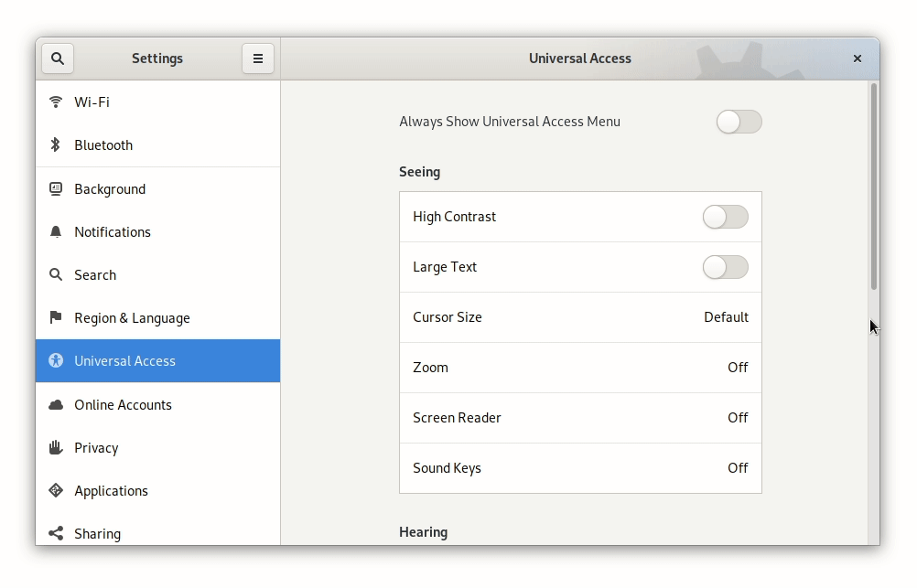Viewport: 917px width, 588px height.
Task: Click the Universal Access window title
Action: 580,59
